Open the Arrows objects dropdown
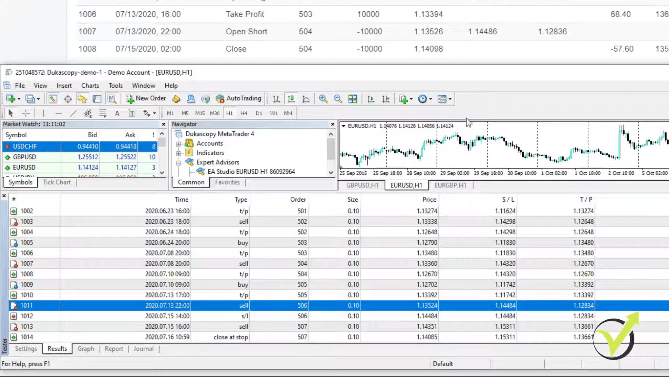The height and width of the screenshot is (377, 669). tap(149, 113)
